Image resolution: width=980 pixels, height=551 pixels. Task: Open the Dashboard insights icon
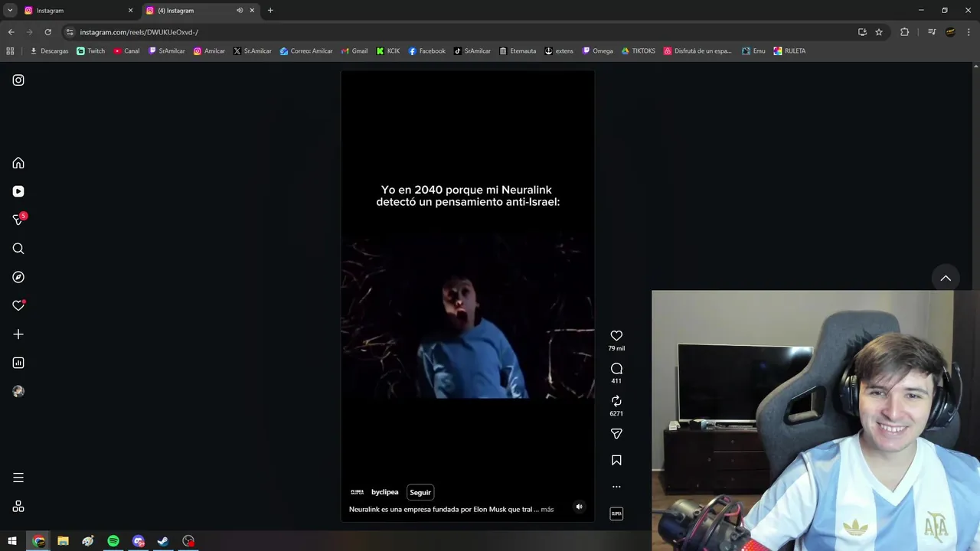[18, 363]
